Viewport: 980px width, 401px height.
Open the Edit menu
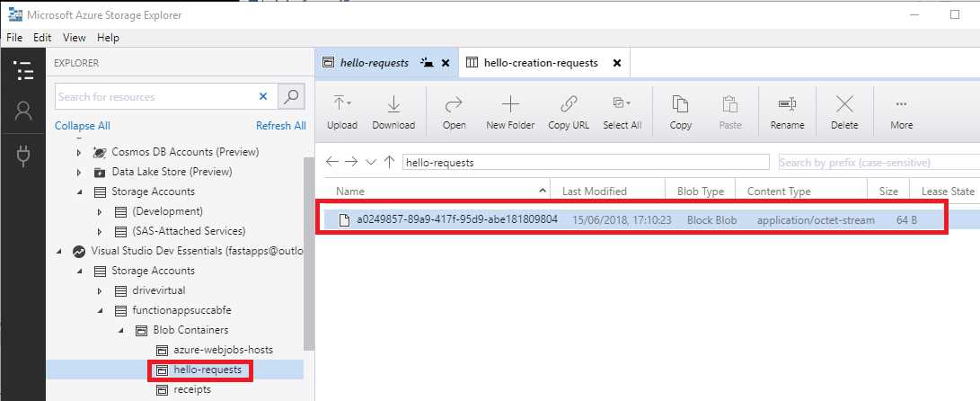(x=42, y=38)
